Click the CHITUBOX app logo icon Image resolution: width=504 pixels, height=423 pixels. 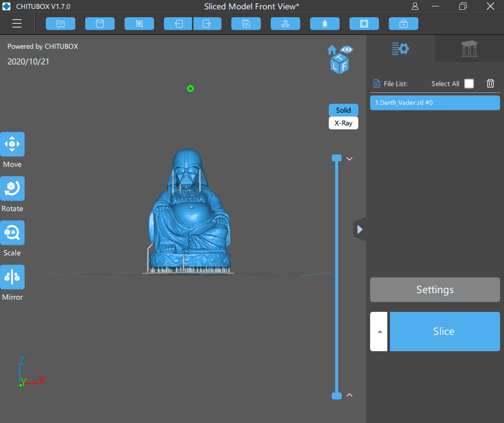(6, 6)
